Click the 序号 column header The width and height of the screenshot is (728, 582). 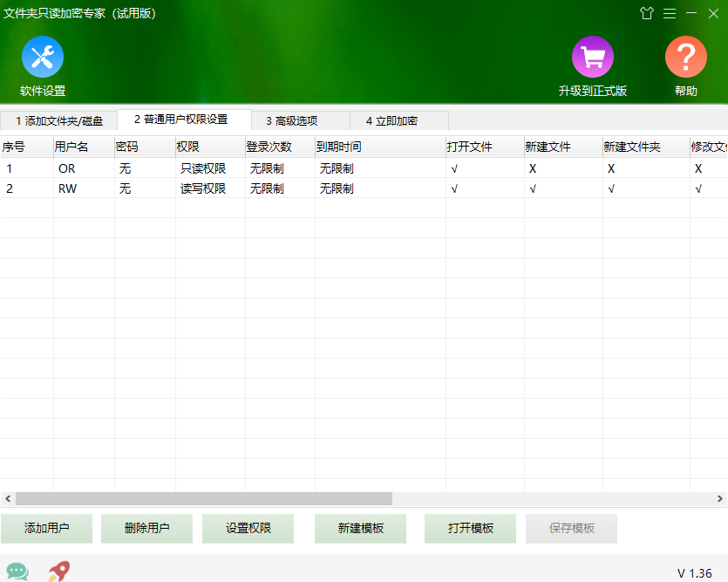[x=27, y=147]
